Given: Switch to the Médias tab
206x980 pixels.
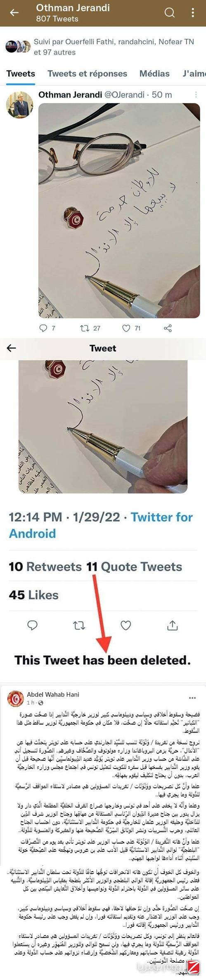Looking at the screenshot, I should coord(154,74).
